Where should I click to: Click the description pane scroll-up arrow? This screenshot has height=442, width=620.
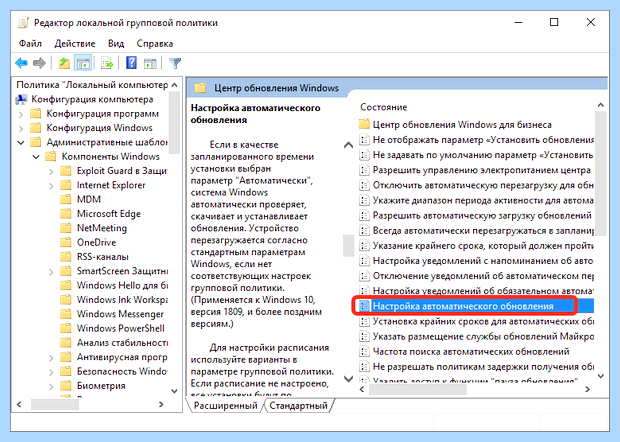tap(348, 145)
